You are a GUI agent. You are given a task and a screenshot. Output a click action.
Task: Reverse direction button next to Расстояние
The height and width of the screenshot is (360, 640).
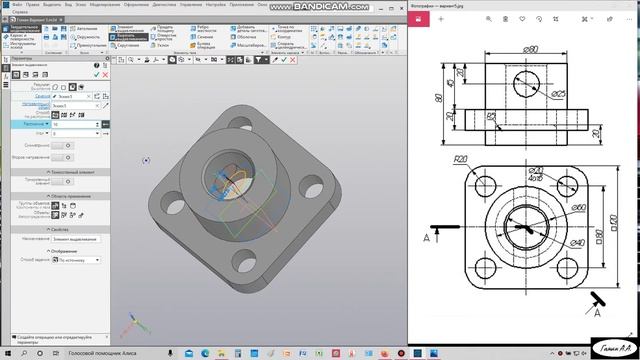click(105, 124)
